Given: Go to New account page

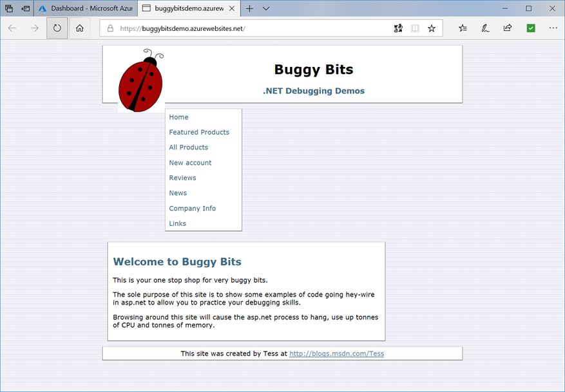Looking at the screenshot, I should coord(190,163).
